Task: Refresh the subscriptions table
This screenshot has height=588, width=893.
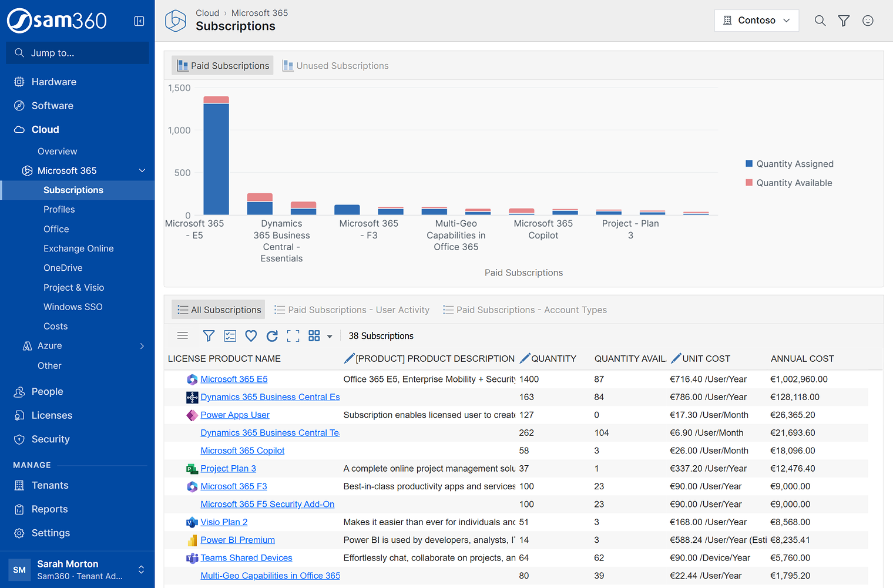Action: tap(272, 335)
